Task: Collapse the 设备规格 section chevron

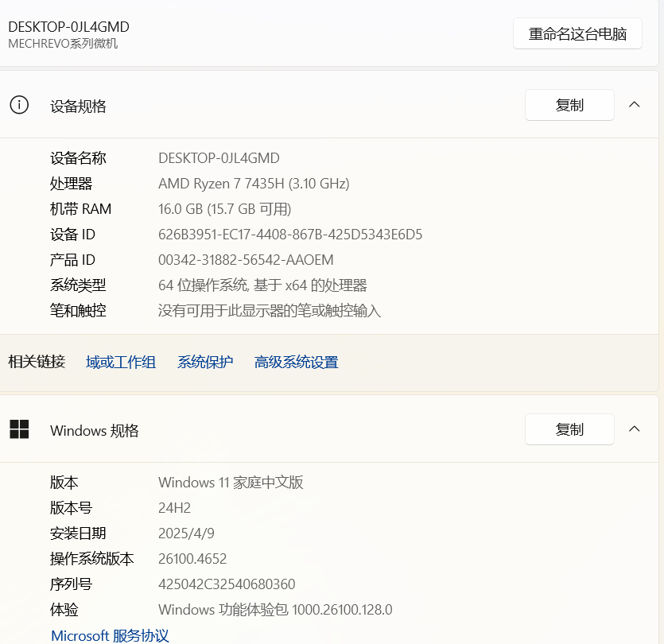Action: (x=634, y=105)
